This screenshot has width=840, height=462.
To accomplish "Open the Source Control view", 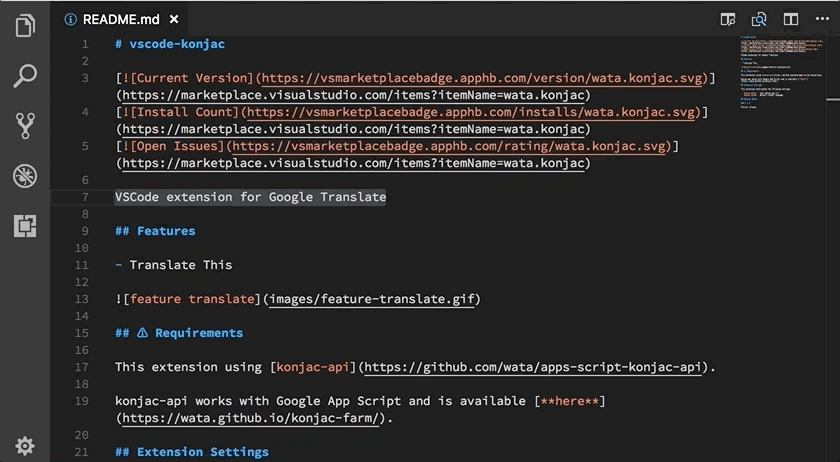I will tap(25, 126).
